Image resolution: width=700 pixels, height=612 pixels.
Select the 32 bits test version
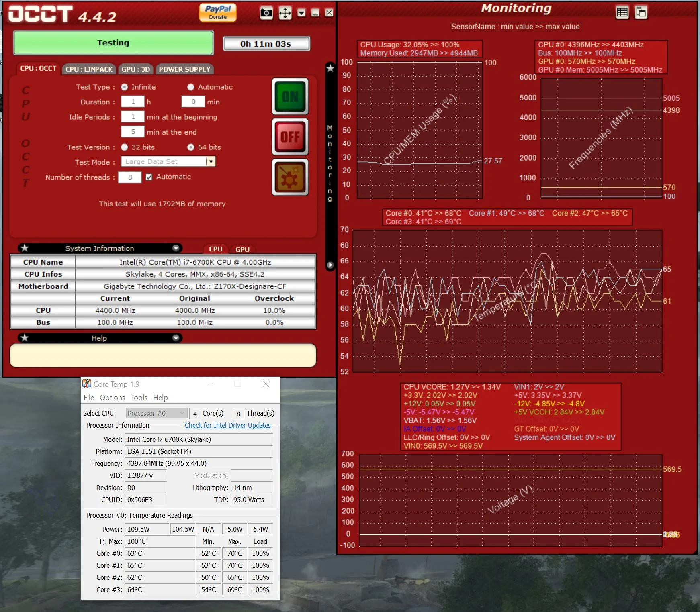pyautogui.click(x=125, y=147)
